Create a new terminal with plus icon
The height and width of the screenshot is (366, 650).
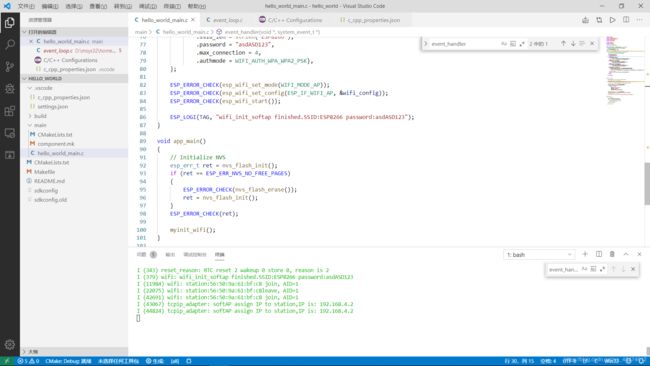pos(585,254)
